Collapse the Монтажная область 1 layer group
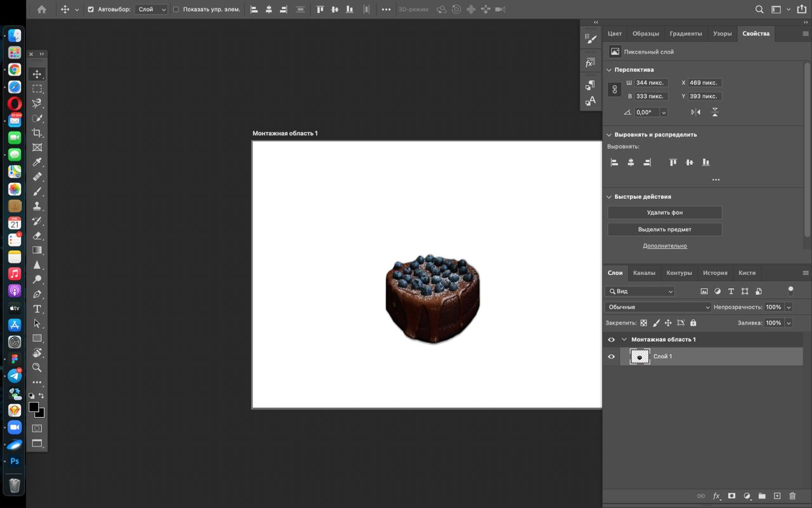Image resolution: width=812 pixels, height=508 pixels. coord(624,340)
